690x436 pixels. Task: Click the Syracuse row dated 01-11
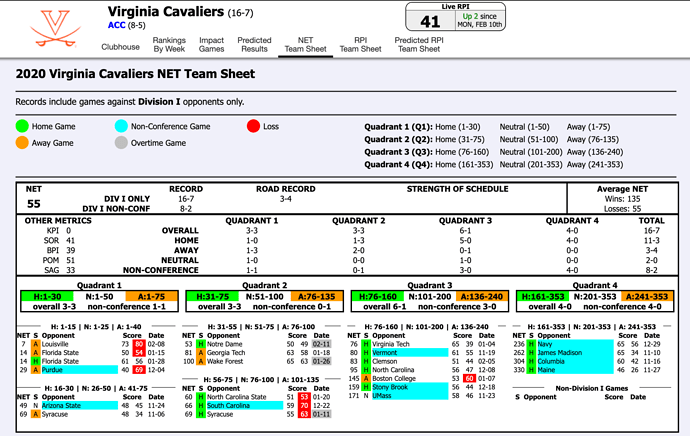[x=257, y=414]
